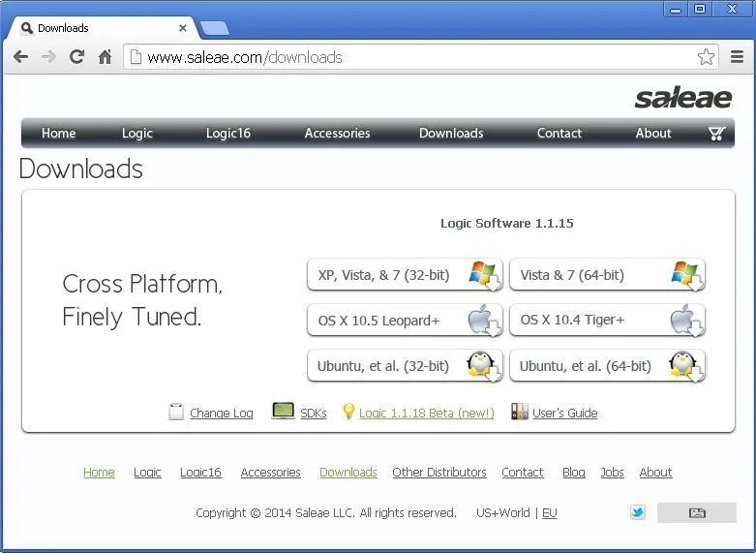Open a new tab button
This screenshot has width=756, height=553.
point(215,28)
